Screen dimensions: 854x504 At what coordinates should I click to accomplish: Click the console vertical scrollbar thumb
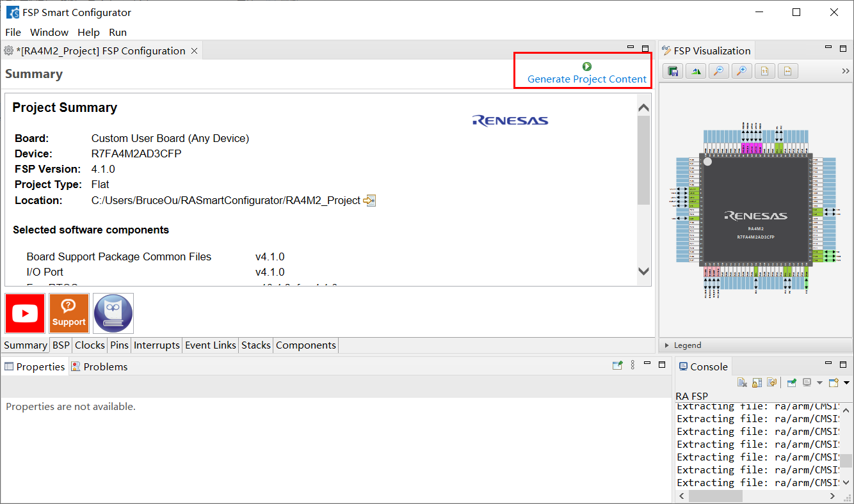(x=846, y=461)
